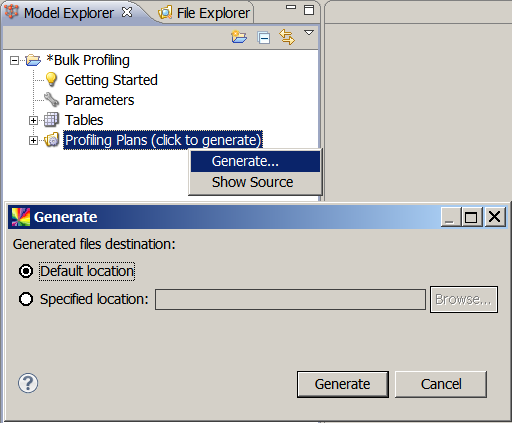Expand the Tables tree node
The height and width of the screenshot is (423, 512).
33,120
